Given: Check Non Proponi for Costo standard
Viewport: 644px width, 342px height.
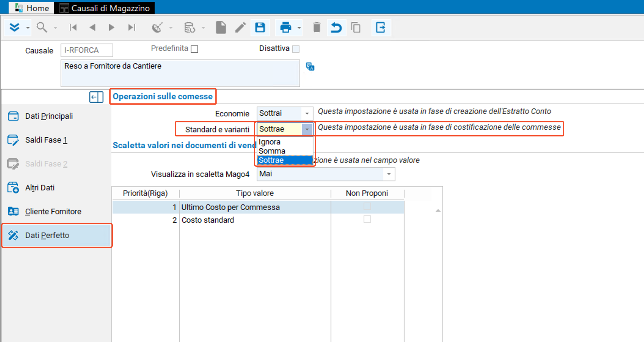Looking at the screenshot, I should [367, 219].
